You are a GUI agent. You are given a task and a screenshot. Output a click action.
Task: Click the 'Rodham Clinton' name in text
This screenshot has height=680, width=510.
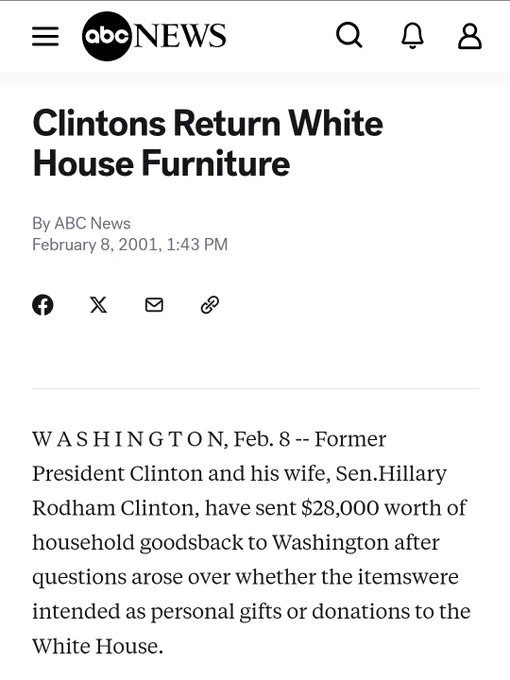click(116, 508)
